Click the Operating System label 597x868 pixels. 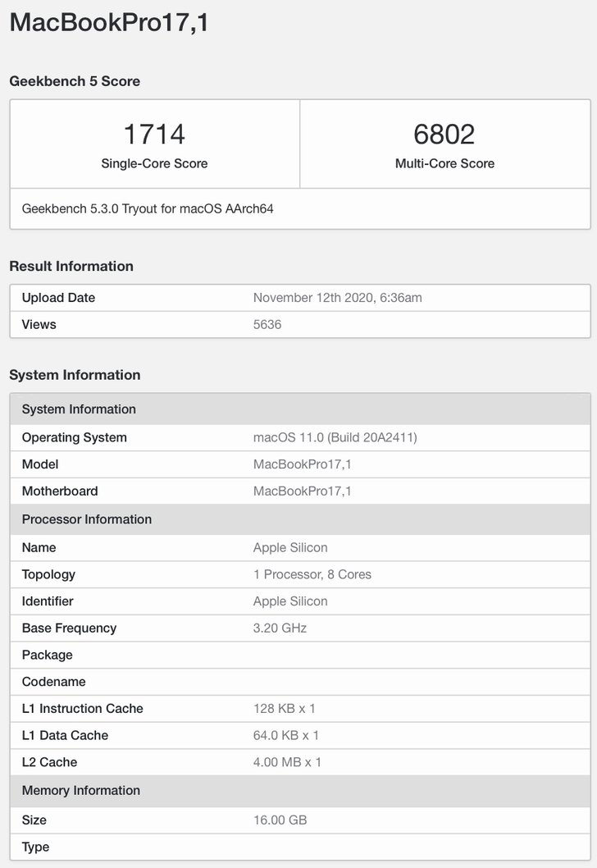coord(74,438)
